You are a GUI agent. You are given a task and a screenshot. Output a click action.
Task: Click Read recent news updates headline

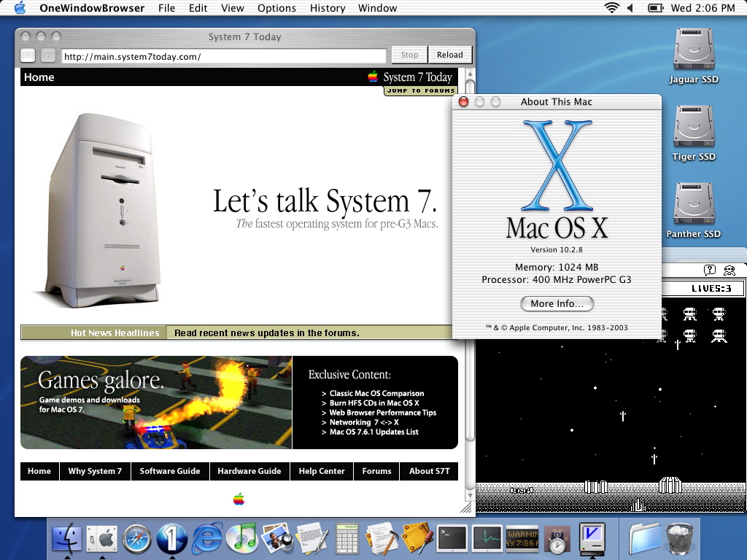(x=267, y=332)
